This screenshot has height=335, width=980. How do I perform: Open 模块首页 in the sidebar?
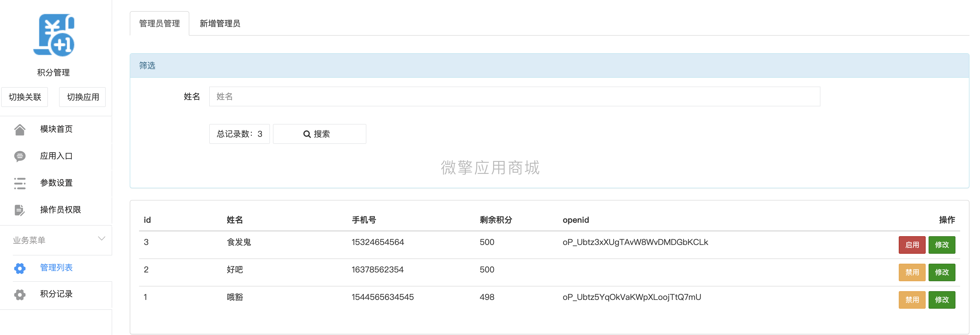[x=56, y=129]
